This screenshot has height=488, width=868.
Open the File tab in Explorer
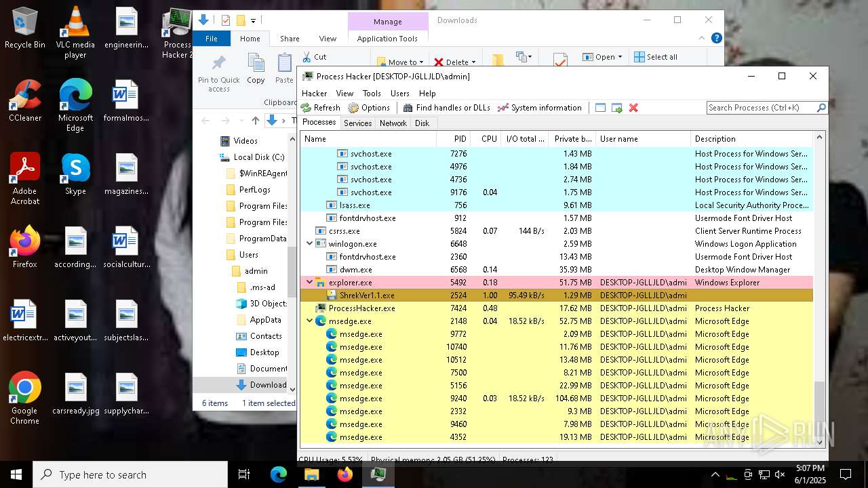(x=212, y=39)
